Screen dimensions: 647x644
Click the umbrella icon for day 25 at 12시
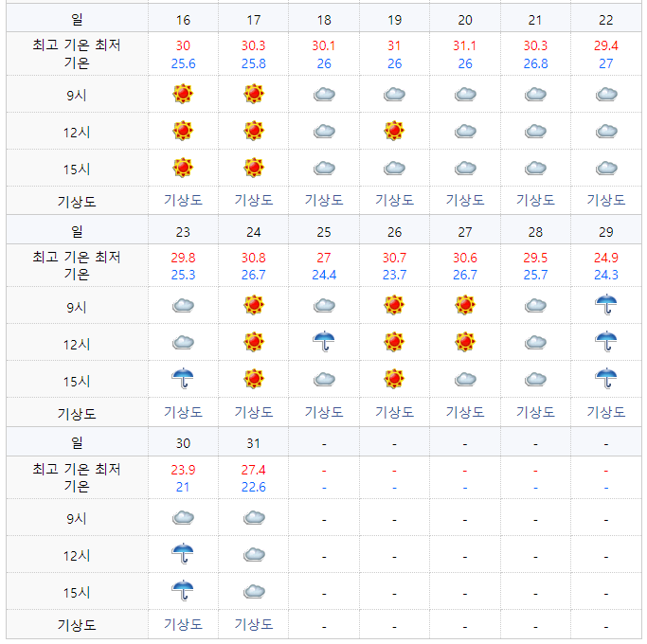pos(324,342)
